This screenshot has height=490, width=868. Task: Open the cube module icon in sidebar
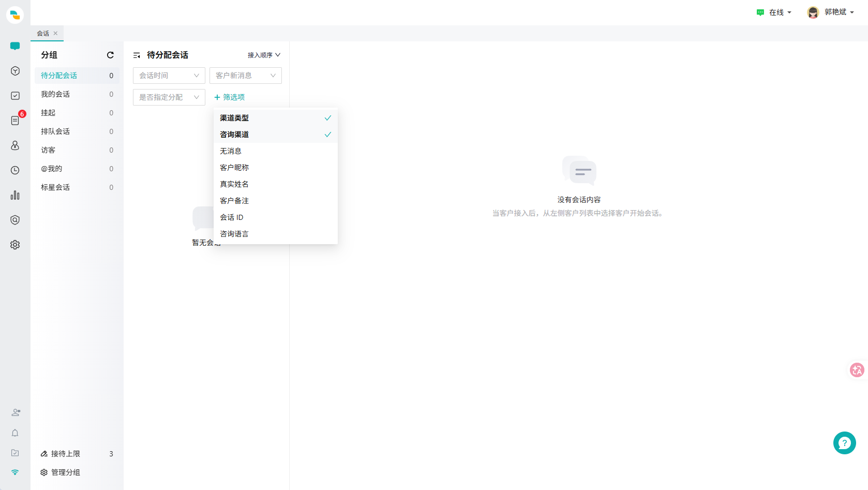click(x=15, y=71)
